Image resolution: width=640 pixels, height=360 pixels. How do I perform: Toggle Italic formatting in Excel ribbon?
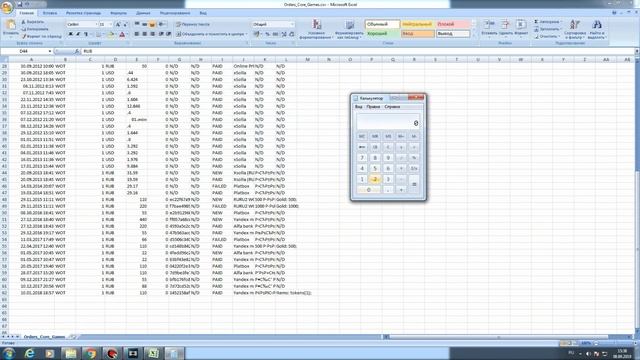[x=78, y=34]
